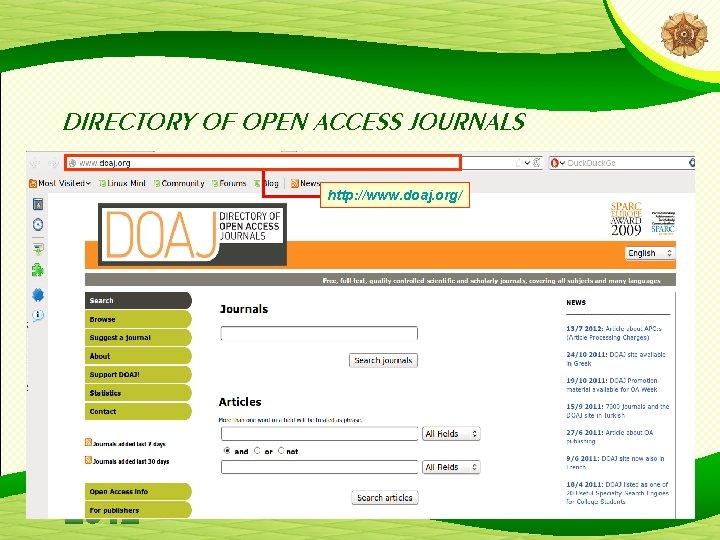The width and height of the screenshot is (720, 540).
Task: Open the address bar history dropdown arrow
Action: [x=528, y=163]
